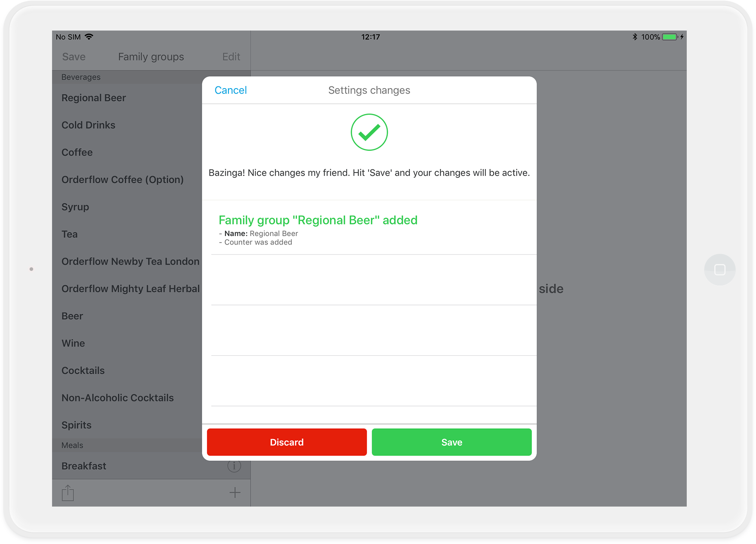
Task: Confirm changes with the green Save button
Action: pyautogui.click(x=452, y=442)
